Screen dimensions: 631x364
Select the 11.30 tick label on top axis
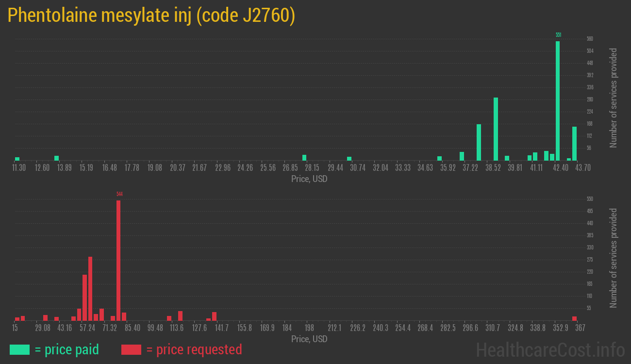[x=18, y=168]
